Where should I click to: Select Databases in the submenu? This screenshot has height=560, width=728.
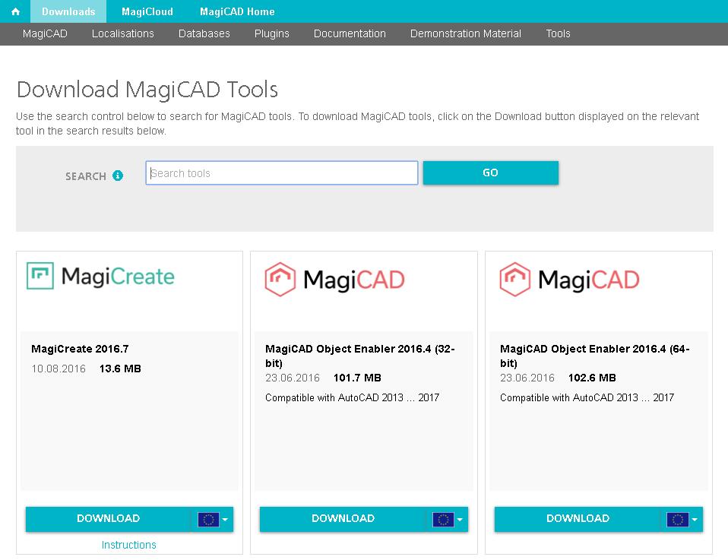204,34
